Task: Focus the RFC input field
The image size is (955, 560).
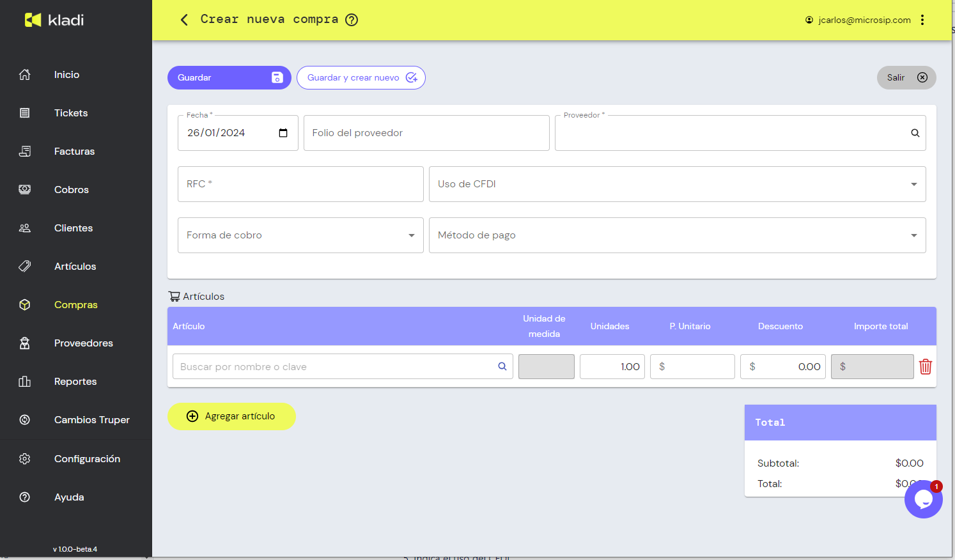Action: [x=300, y=184]
